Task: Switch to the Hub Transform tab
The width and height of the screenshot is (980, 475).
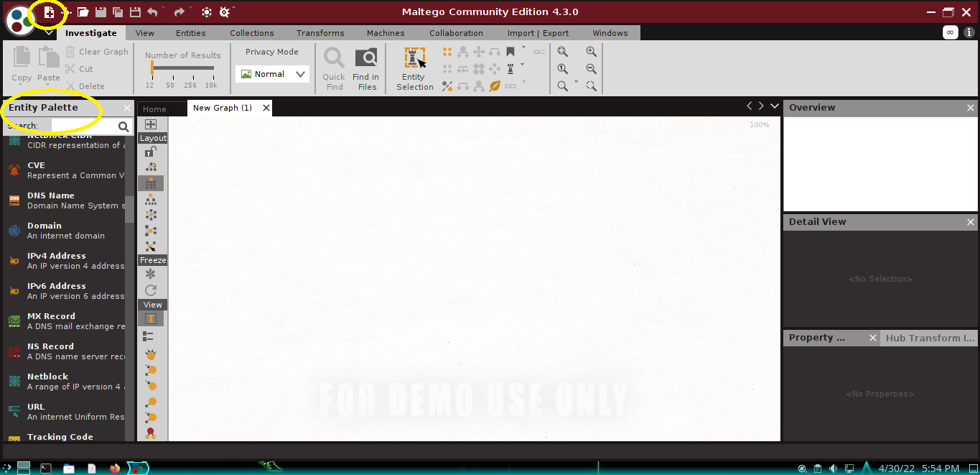Action: 929,338
